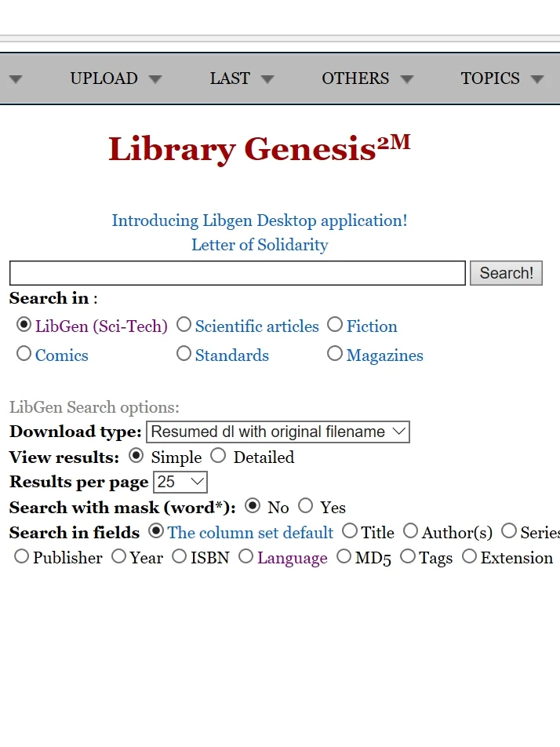Open the Standards link
The height and width of the screenshot is (747, 560).
(x=232, y=355)
